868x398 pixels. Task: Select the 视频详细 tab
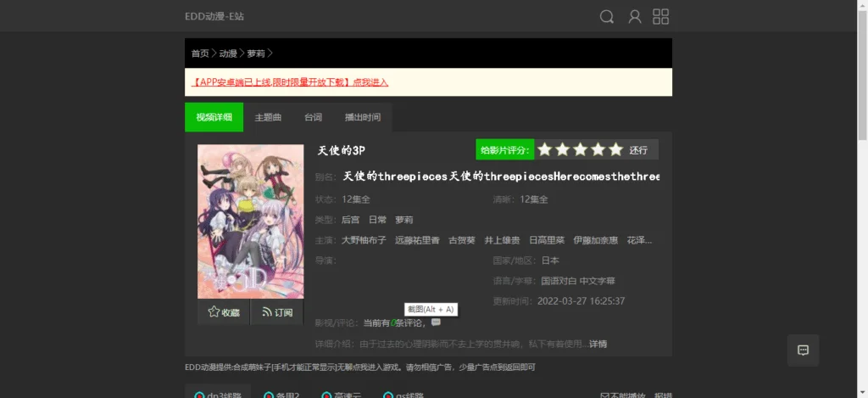[x=214, y=117]
